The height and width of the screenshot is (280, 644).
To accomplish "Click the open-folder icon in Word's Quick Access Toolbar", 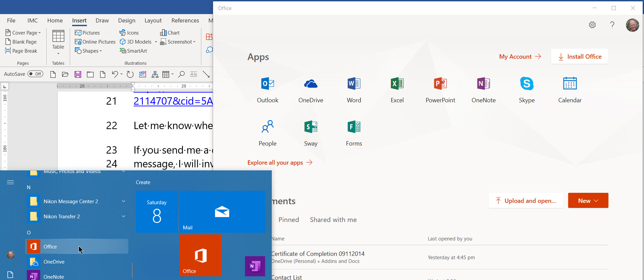I will [x=65, y=74].
